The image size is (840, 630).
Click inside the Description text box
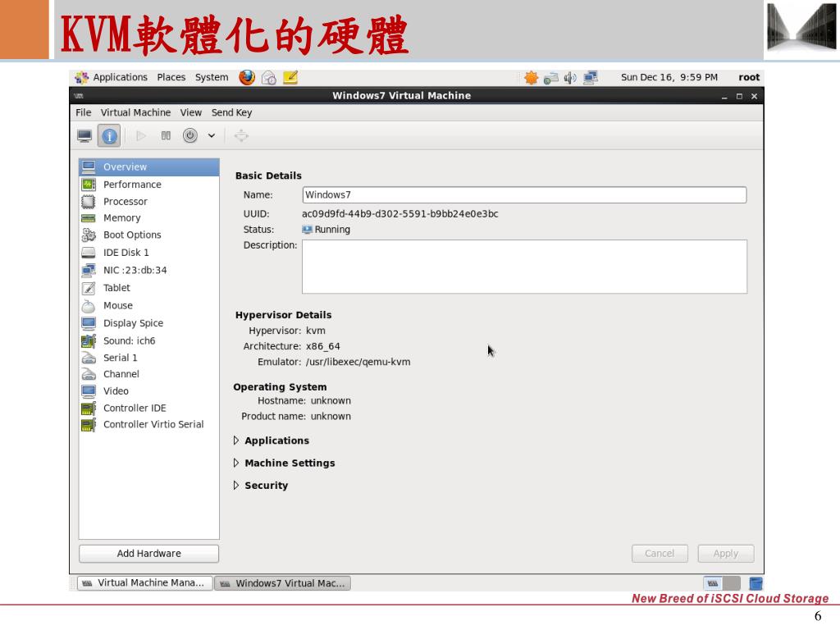point(524,267)
